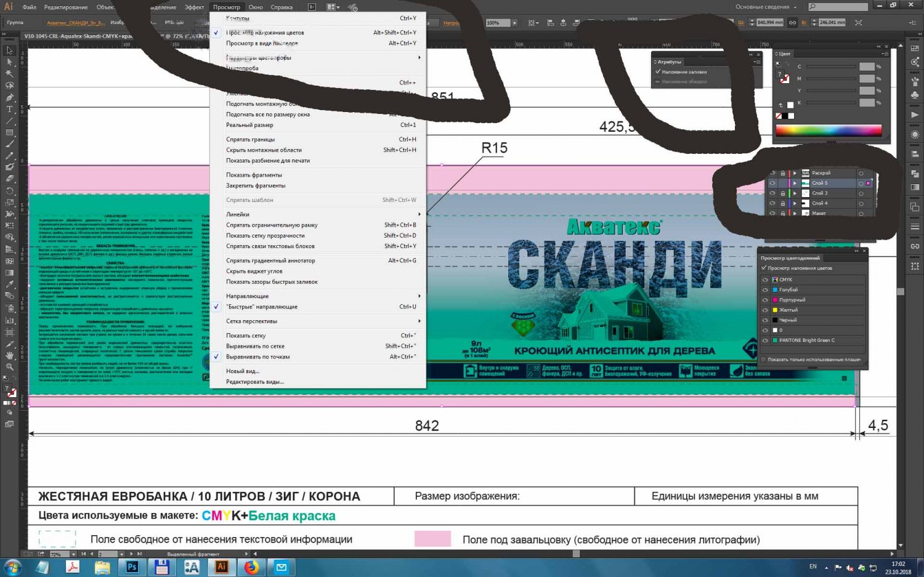The image size is (924, 577).
Task: Open Photoshop from the taskbar
Action: (x=132, y=567)
